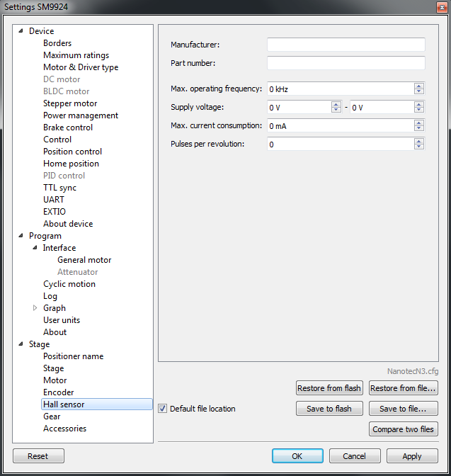This screenshot has height=476, width=451.
Task: Decrease Pulses per revolution with down arrow
Action: pos(419,147)
